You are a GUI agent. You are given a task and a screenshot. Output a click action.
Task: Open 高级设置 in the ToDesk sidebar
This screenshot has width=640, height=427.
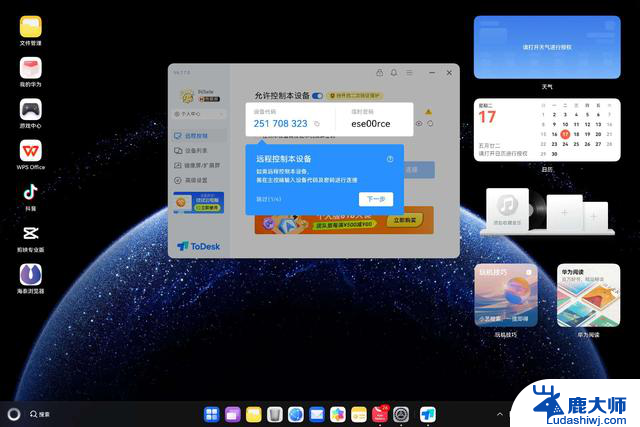point(199,180)
